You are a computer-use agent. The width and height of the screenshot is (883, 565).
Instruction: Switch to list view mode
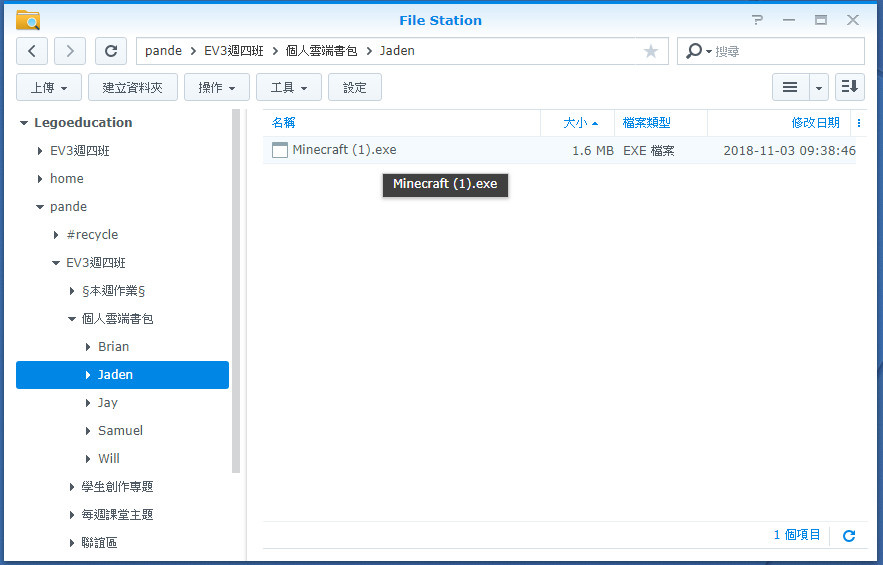(790, 87)
